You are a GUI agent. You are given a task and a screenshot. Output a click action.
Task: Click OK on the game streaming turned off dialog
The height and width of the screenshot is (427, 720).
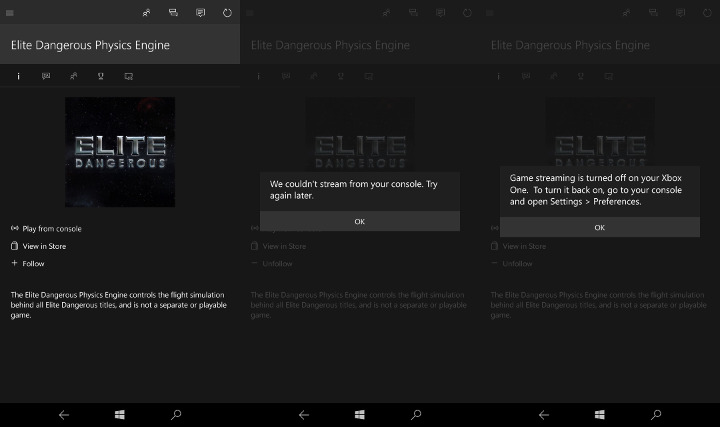click(x=600, y=227)
